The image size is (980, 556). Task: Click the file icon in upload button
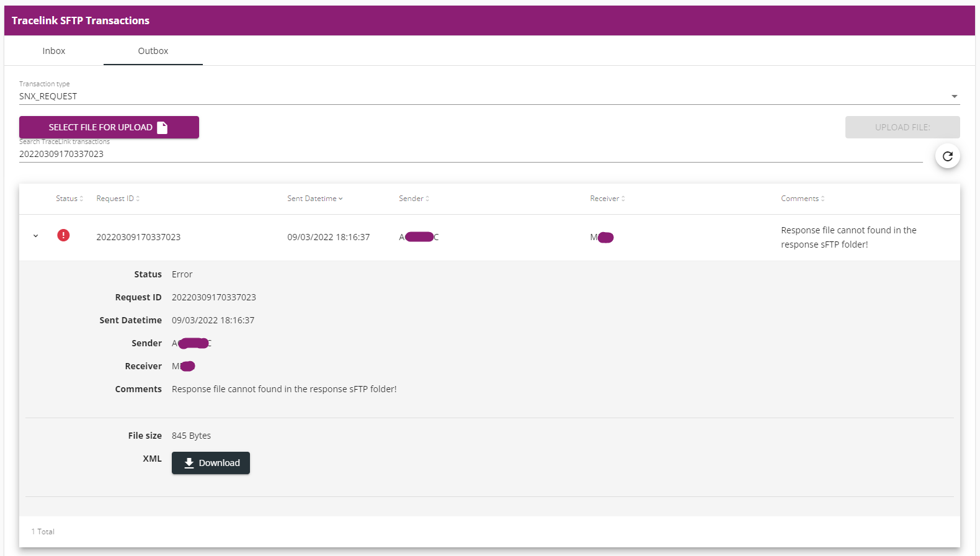(x=163, y=127)
